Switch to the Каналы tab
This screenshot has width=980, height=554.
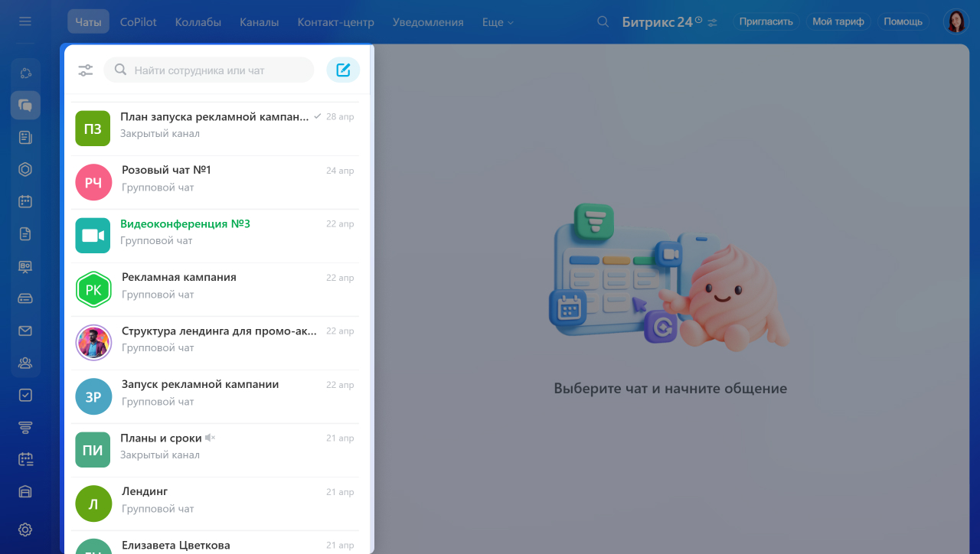pyautogui.click(x=259, y=22)
